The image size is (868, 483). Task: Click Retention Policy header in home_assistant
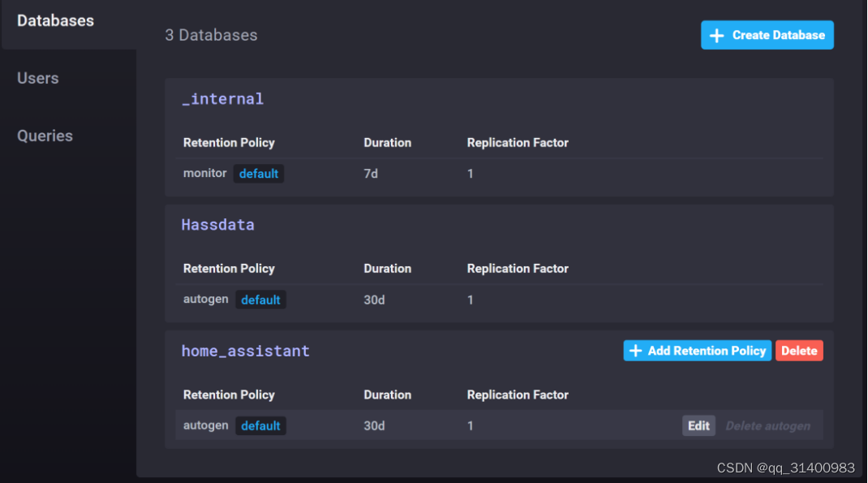point(229,395)
